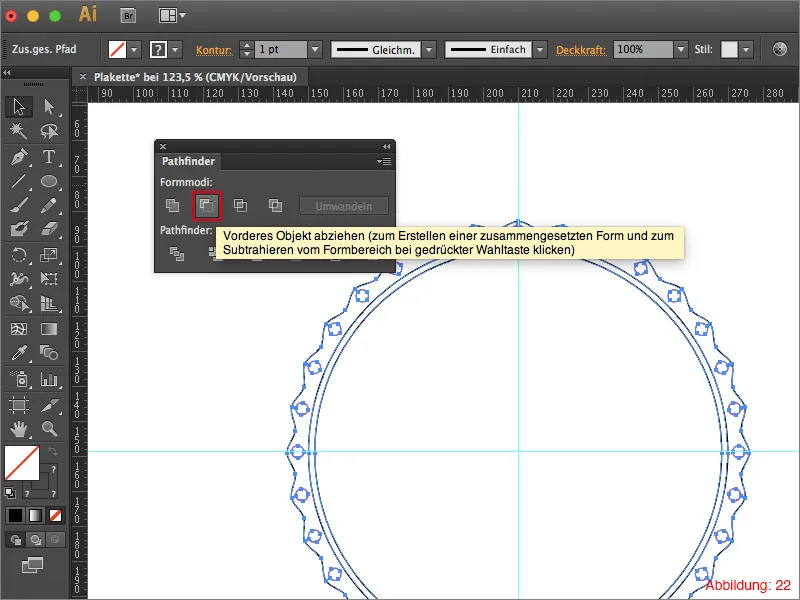The width and height of the screenshot is (800, 600).
Task: Select the Scale tool
Action: click(49, 255)
